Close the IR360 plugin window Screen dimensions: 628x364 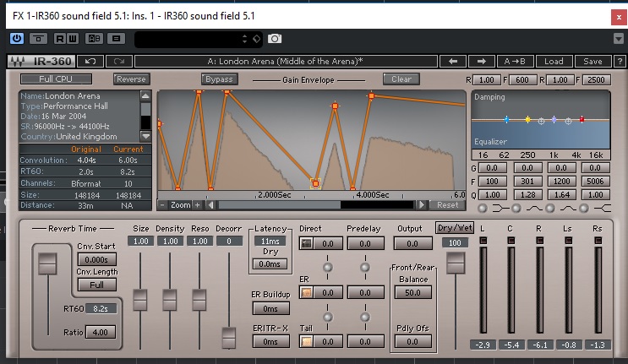(x=619, y=17)
